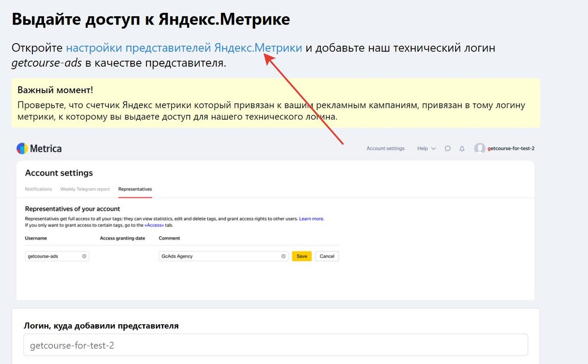Screen dimensions: 588x364
Task: Click the getcourse-ads username field
Action: tap(57, 256)
